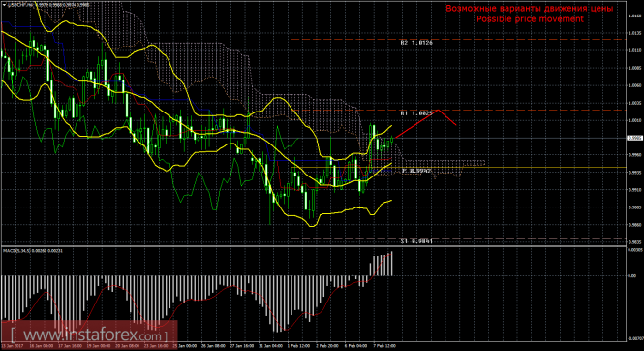Click the 1.0160 price scale label

pos(635,16)
